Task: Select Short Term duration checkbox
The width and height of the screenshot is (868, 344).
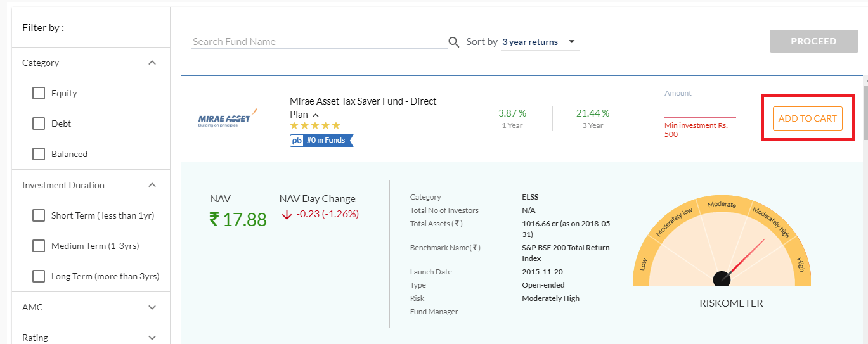Action: coord(39,215)
